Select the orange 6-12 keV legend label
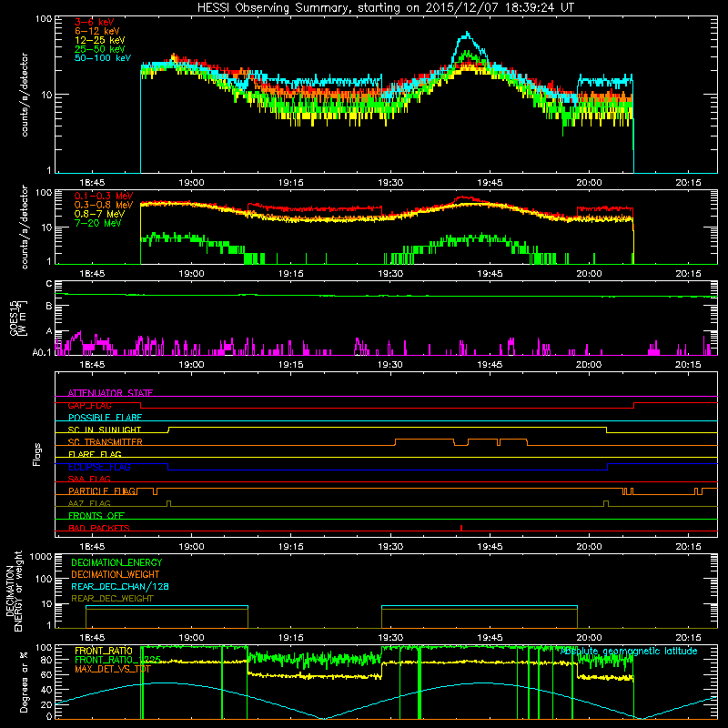 97,31
